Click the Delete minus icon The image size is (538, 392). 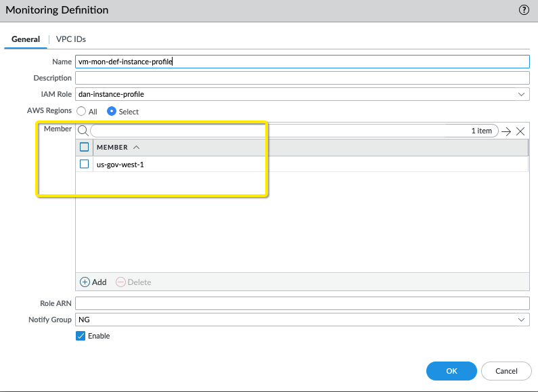[x=120, y=282]
